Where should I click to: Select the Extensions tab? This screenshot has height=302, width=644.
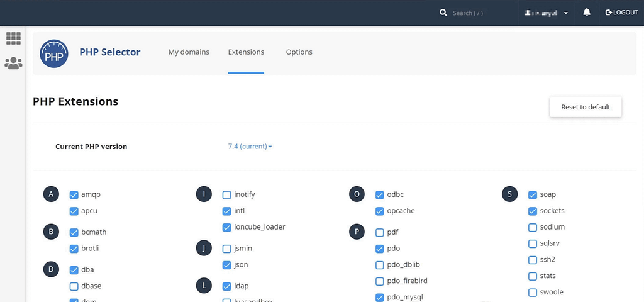246,52
